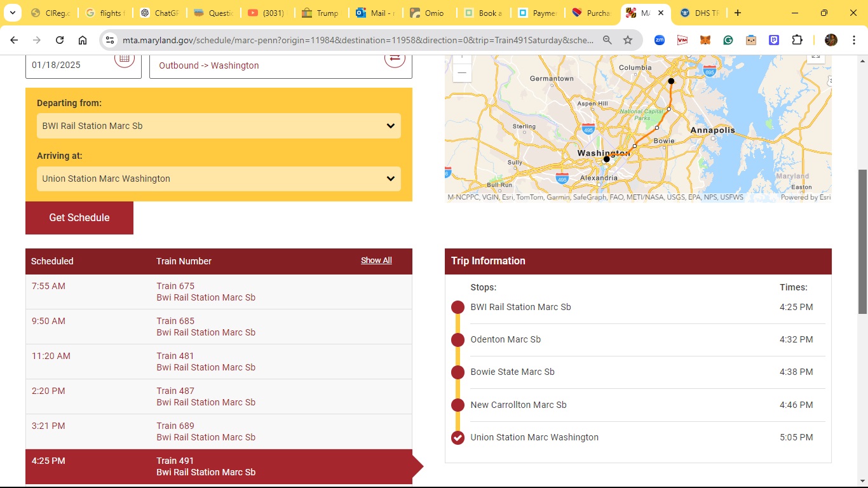Click the address bar URL
Screen dimensions: 868x488
[358, 40]
